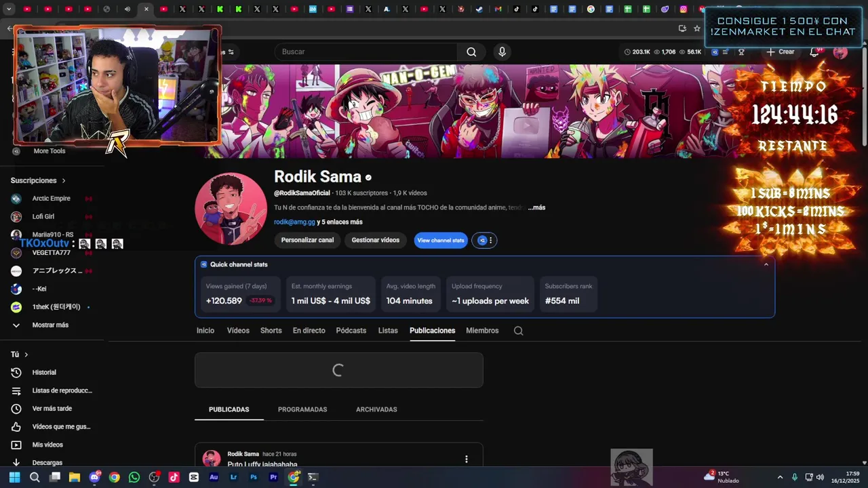The width and height of the screenshot is (868, 488).
Task: Switch to Vídeos channel tab
Action: pos(238,331)
